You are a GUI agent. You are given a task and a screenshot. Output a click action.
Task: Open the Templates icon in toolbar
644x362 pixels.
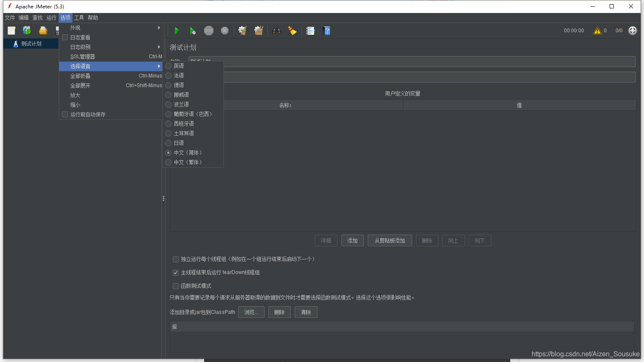click(x=27, y=31)
